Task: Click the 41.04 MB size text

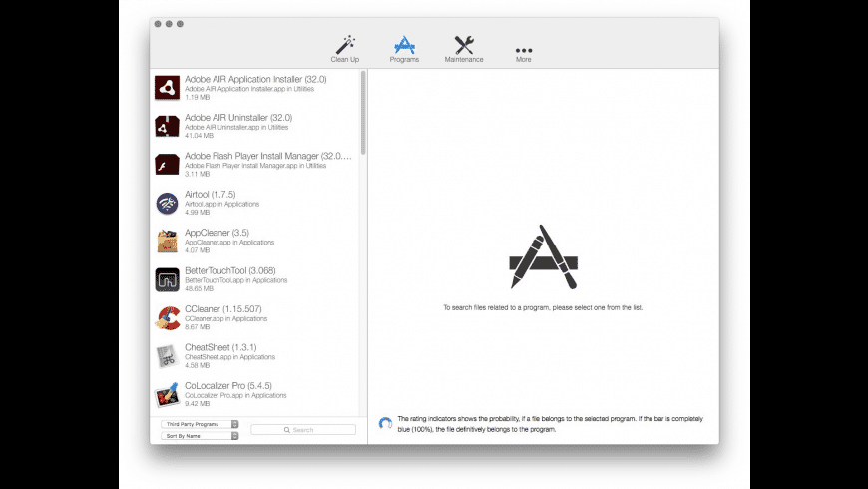Action: (199, 135)
